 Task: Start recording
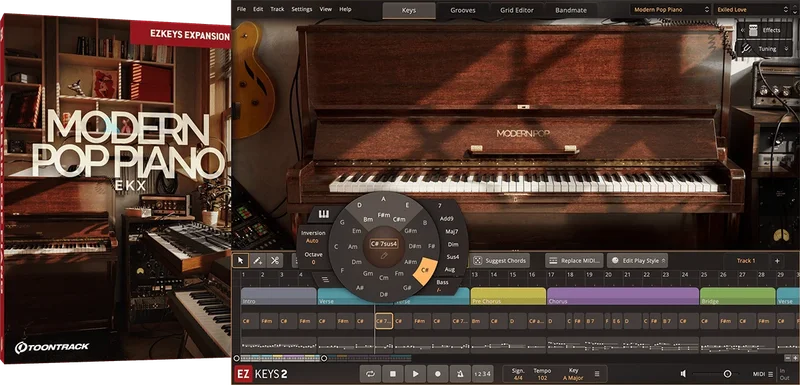click(x=438, y=374)
